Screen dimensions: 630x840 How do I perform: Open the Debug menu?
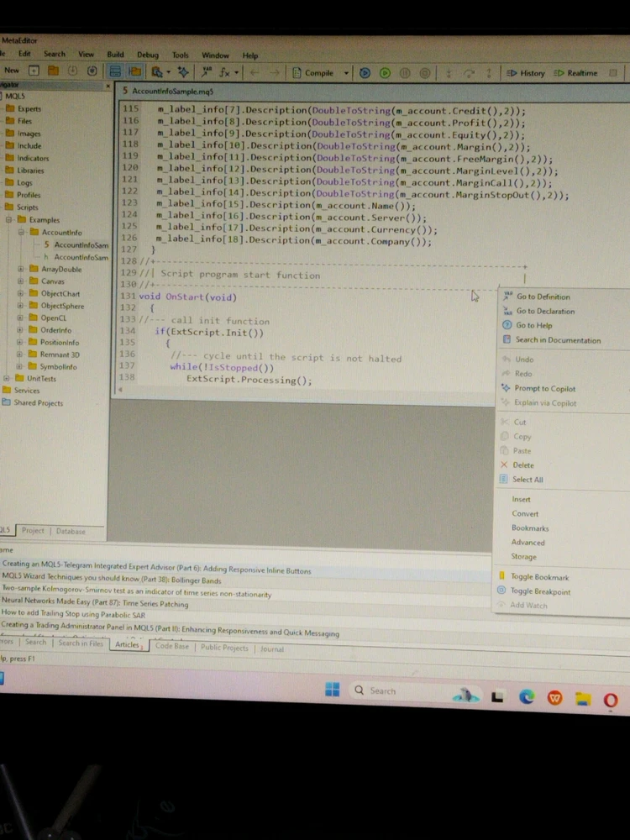pos(147,55)
